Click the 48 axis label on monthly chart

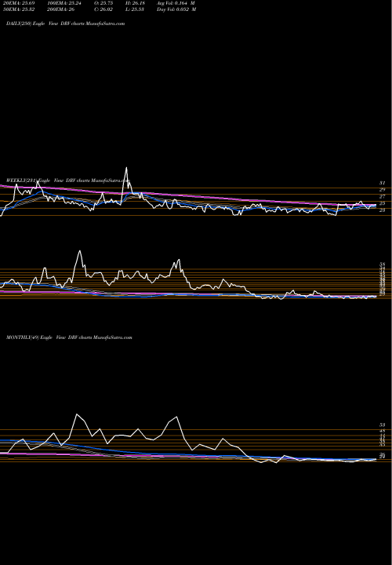pyautogui.click(x=383, y=431)
